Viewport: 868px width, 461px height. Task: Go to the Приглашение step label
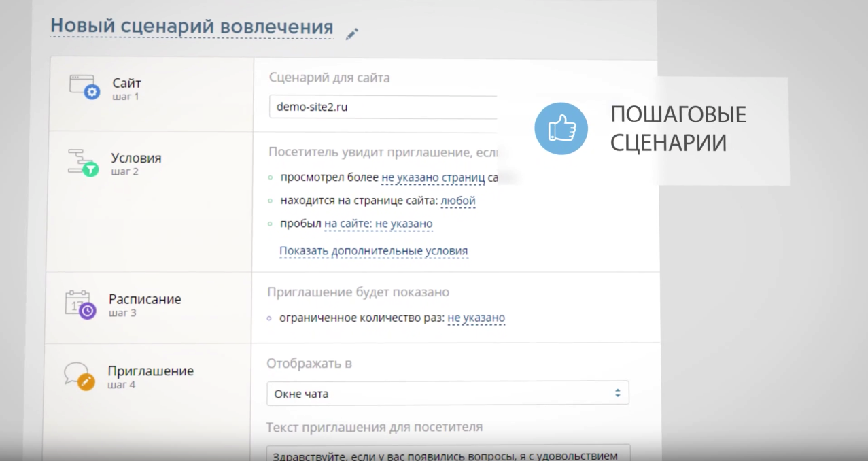pos(150,371)
